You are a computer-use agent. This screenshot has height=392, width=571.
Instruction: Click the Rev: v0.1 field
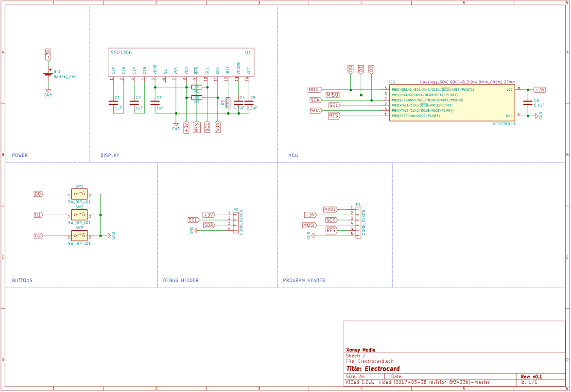531,376
